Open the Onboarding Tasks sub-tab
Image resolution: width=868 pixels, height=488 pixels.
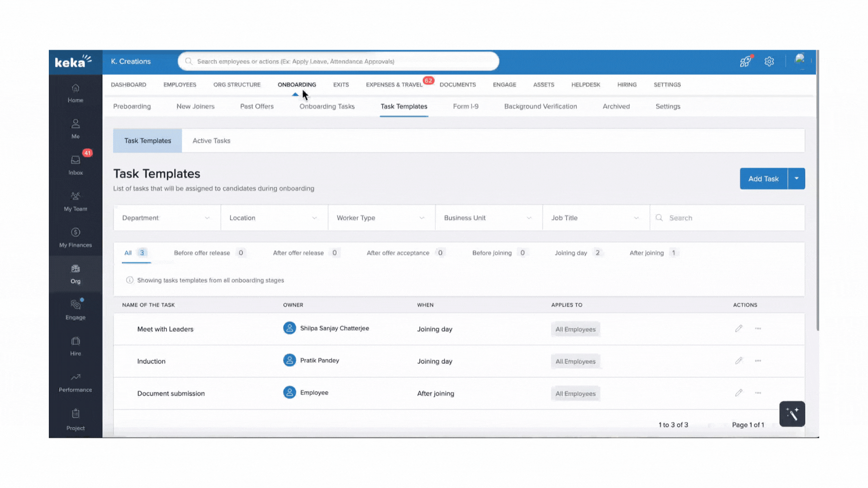[x=327, y=106]
